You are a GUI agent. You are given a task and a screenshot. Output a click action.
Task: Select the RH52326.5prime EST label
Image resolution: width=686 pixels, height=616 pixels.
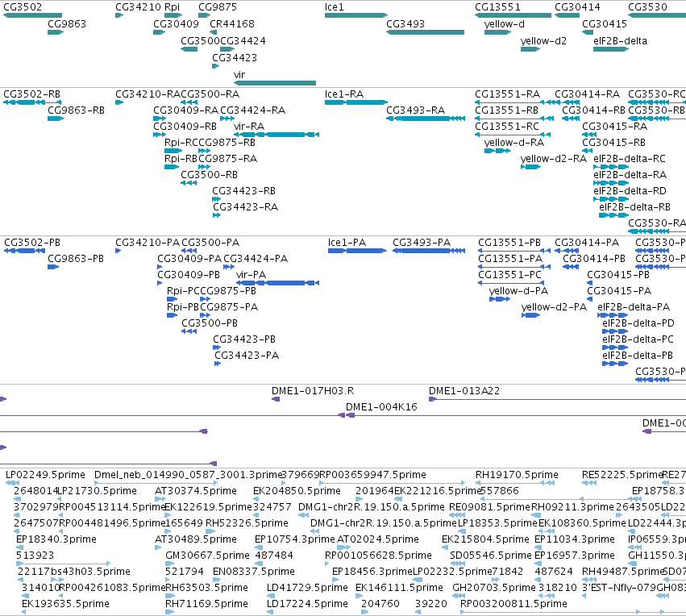click(247, 523)
